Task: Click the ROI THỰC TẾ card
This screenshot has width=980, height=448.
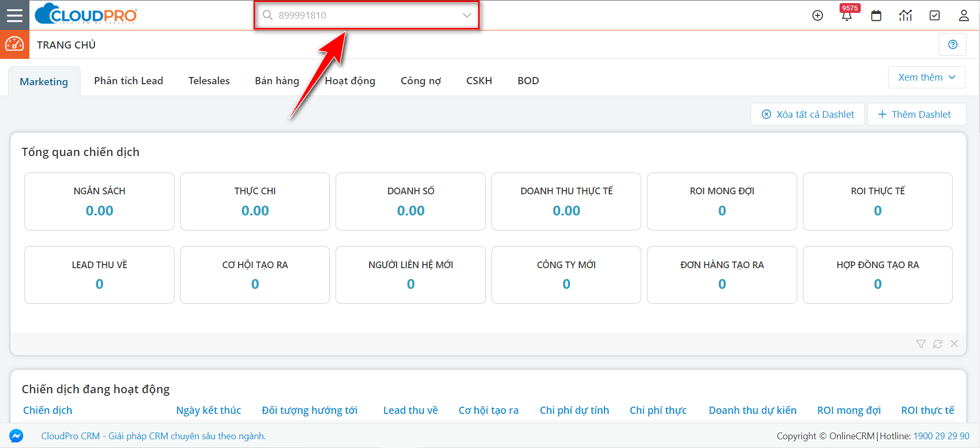Action: click(878, 202)
